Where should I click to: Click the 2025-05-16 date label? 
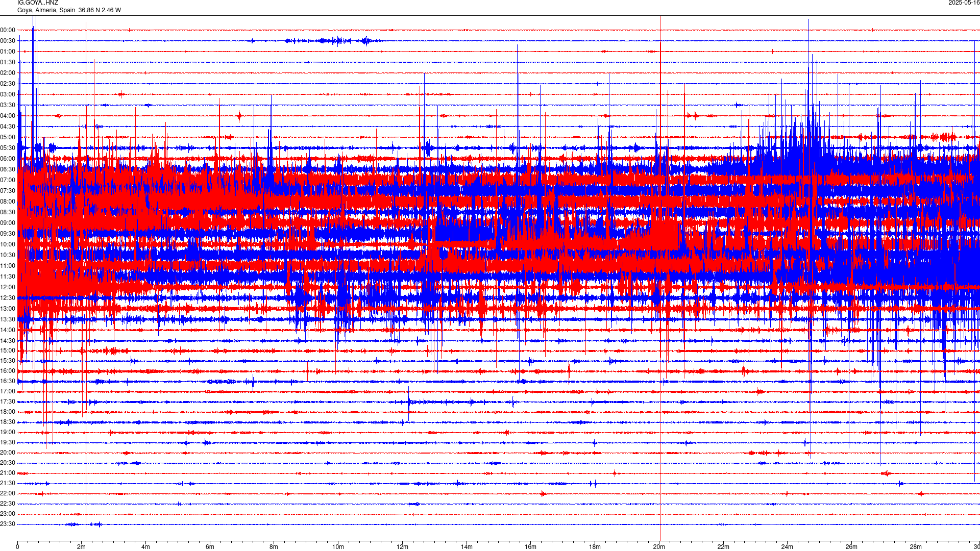(x=964, y=3)
